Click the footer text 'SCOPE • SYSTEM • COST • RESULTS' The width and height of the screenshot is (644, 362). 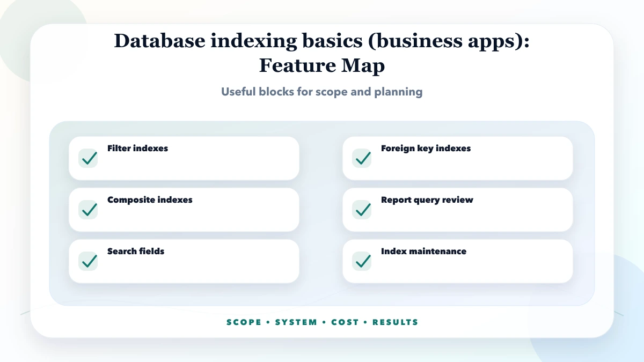tap(322, 322)
